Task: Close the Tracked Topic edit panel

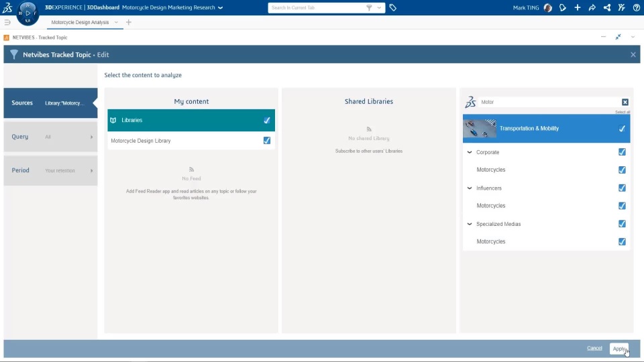Action: coord(633,54)
